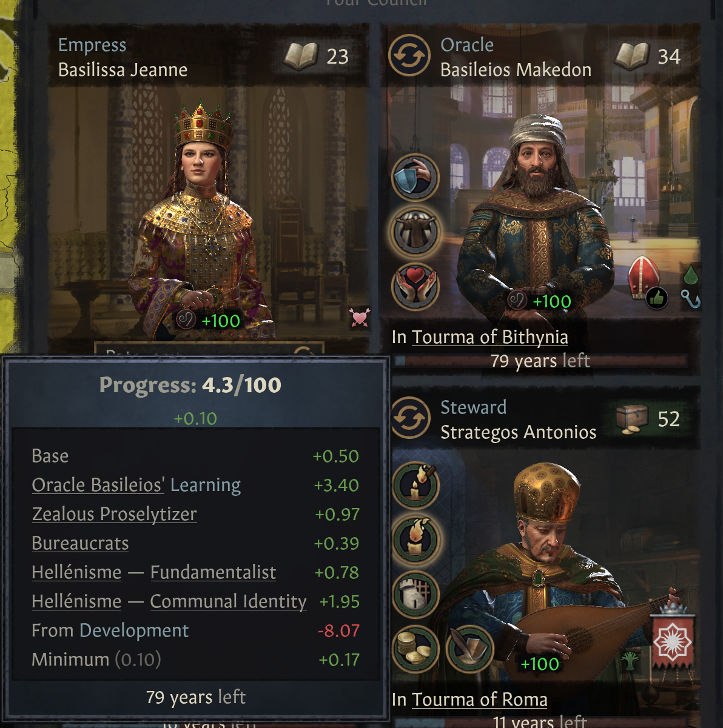
Task: Click the red banner with white emblem
Action: click(x=672, y=640)
